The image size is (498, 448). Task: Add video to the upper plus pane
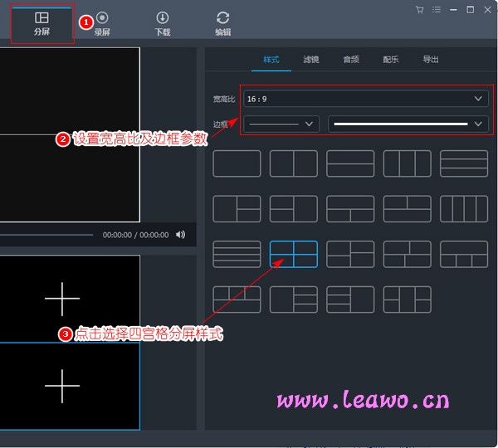pyautogui.click(x=62, y=299)
